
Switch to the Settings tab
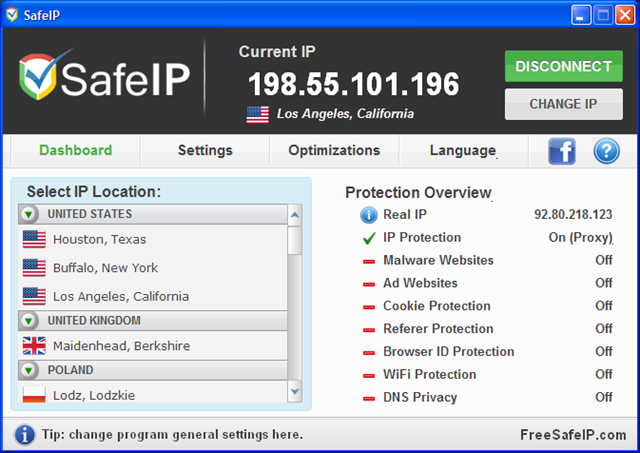[x=205, y=150]
